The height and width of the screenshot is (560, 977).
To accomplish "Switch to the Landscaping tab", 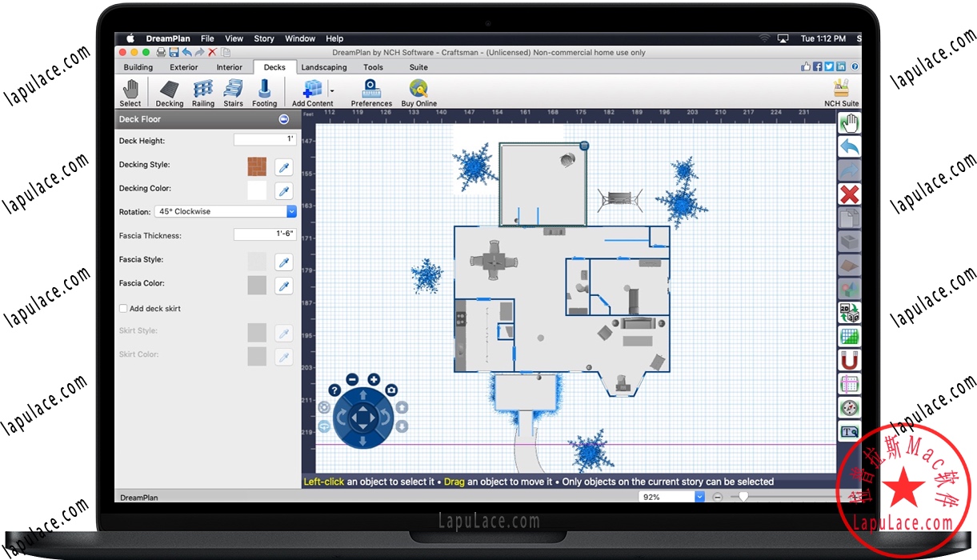I will pos(324,67).
